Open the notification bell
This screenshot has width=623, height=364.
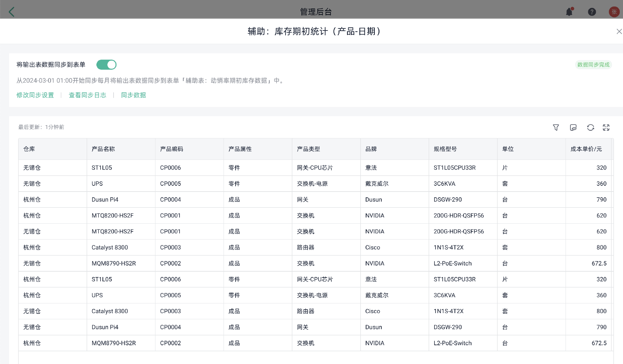click(x=569, y=12)
